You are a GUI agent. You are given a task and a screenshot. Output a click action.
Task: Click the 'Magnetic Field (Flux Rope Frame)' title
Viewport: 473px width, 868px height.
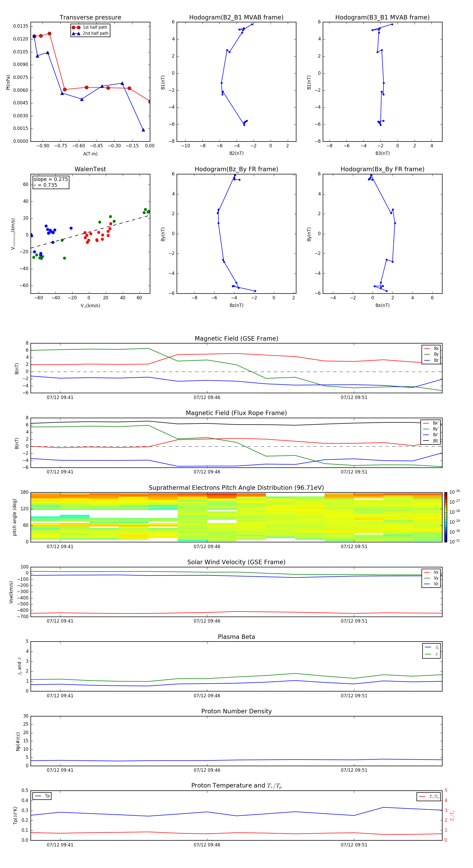[x=236, y=413]
